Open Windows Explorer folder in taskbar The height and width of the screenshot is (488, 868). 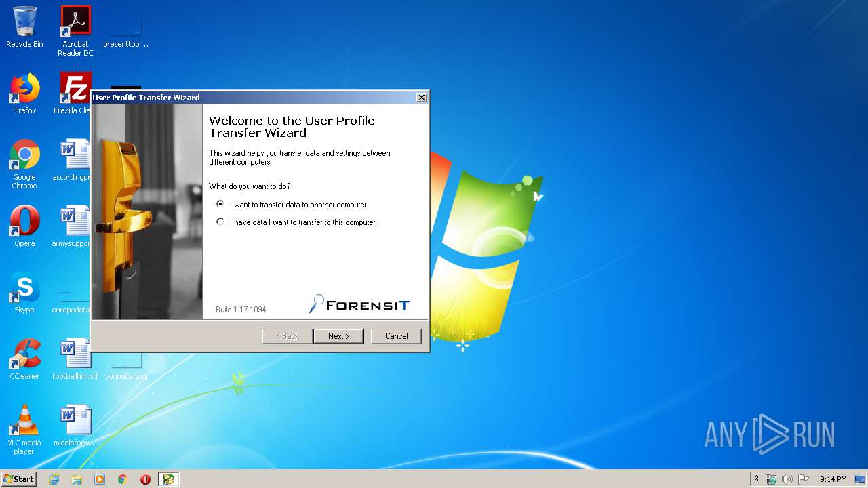coord(77,479)
